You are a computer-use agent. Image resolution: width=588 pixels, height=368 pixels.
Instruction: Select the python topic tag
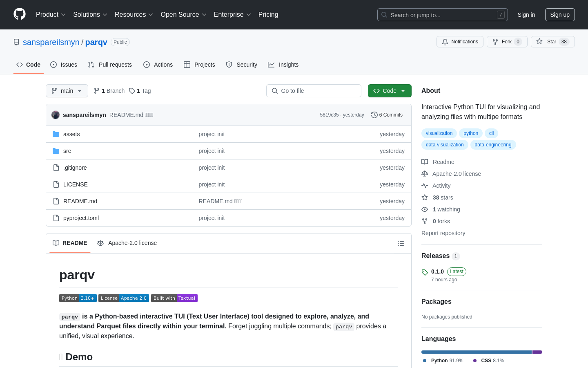coord(471,133)
